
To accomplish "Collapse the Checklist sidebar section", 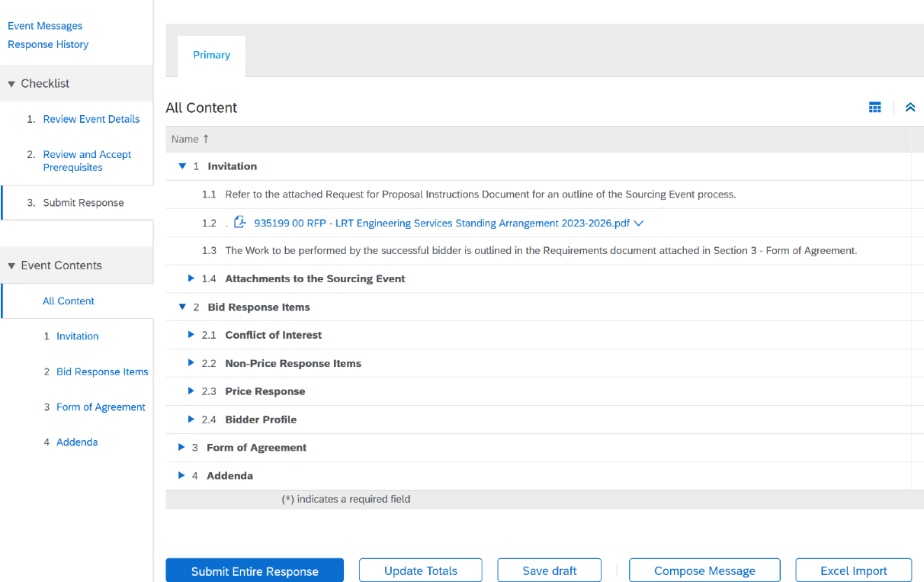I will click(11, 84).
